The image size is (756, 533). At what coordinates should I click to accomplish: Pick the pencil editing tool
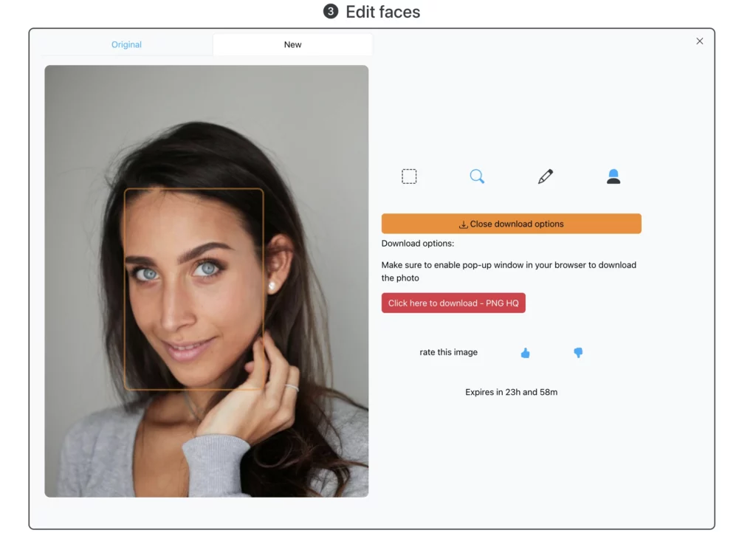[544, 176]
